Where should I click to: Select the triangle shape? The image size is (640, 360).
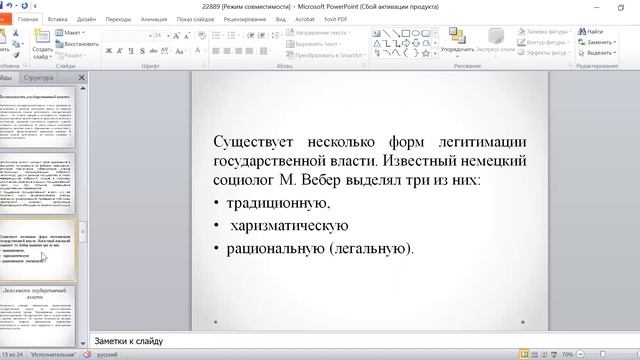tap(376, 43)
